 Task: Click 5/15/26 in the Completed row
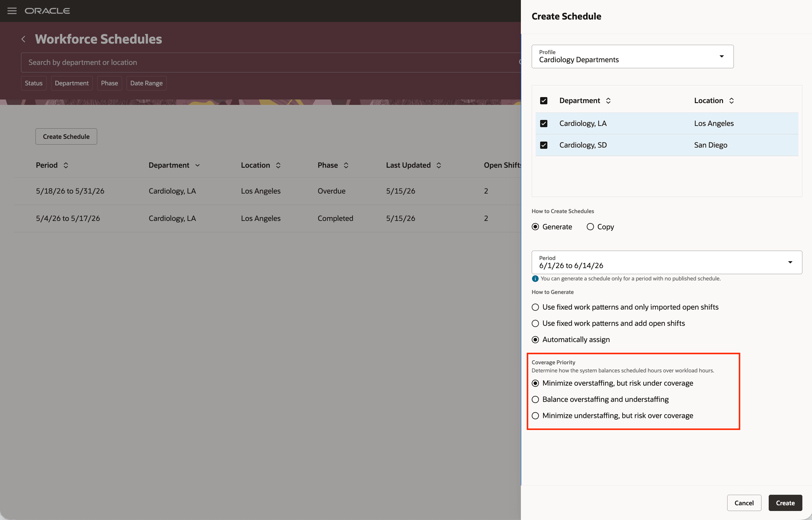click(x=401, y=219)
